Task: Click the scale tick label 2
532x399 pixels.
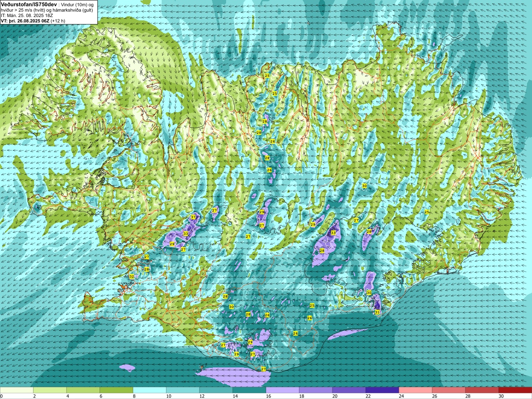Action: (34, 396)
